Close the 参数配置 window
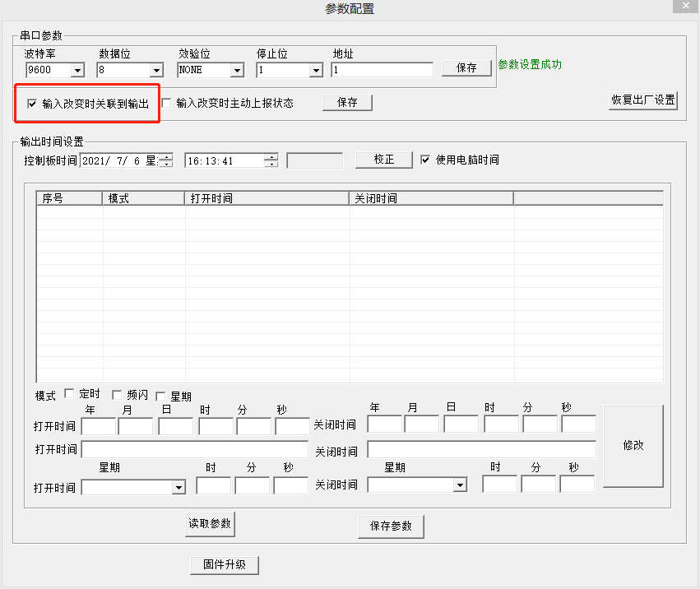The width and height of the screenshot is (700, 589). [x=686, y=6]
